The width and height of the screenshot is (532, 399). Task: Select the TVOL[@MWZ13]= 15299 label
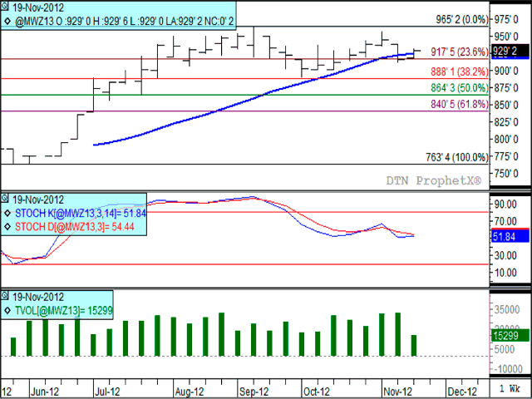click(63, 310)
